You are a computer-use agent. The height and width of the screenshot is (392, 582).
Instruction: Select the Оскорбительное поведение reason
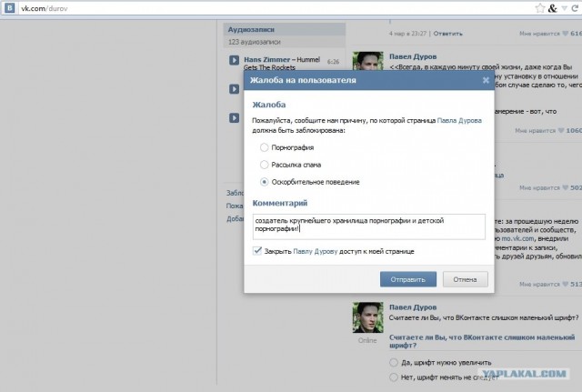pos(264,182)
